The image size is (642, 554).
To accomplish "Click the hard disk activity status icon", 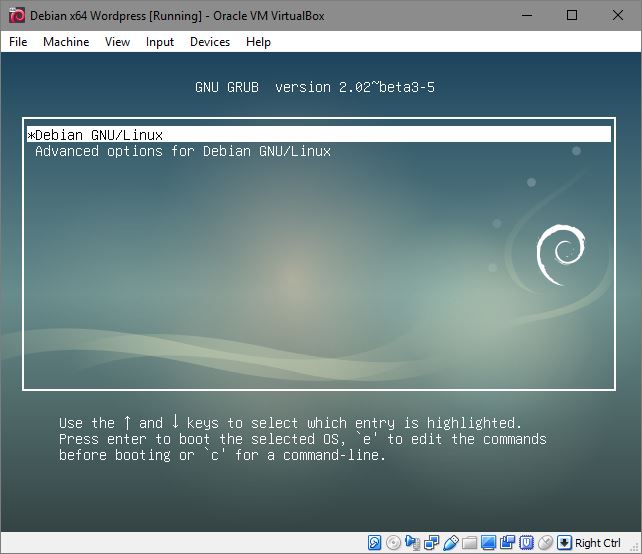I will tap(374, 543).
